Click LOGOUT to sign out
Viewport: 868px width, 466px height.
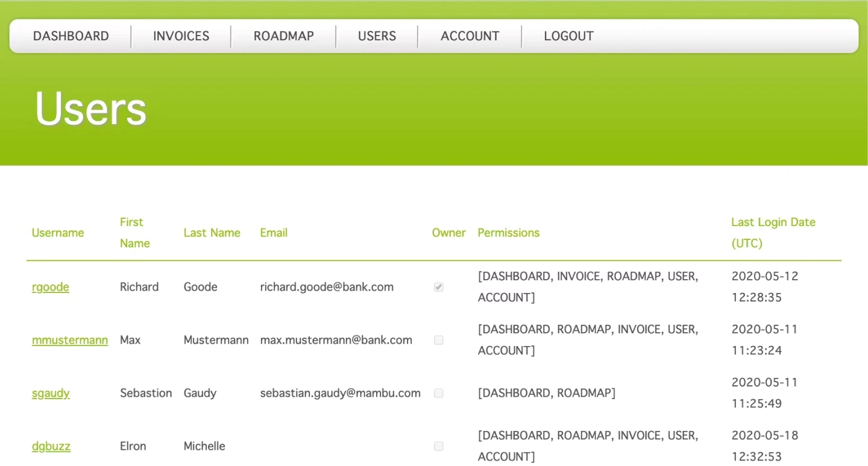[x=568, y=36]
